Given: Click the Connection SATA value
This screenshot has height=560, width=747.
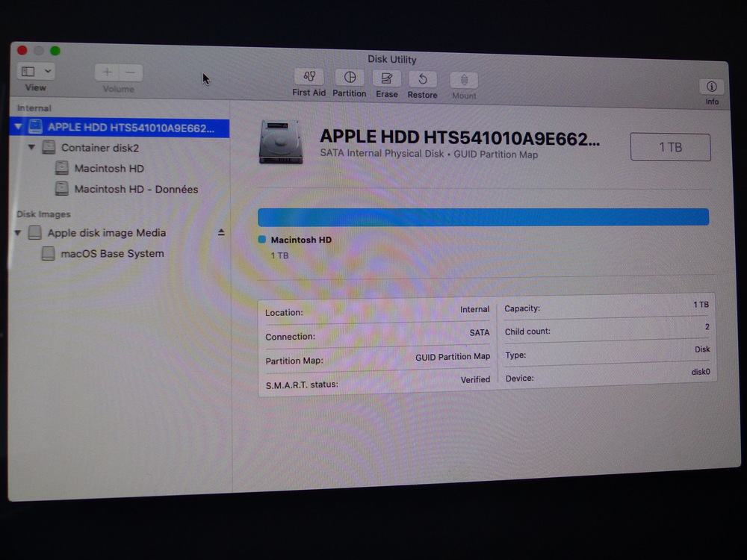Looking at the screenshot, I should coord(480,332).
